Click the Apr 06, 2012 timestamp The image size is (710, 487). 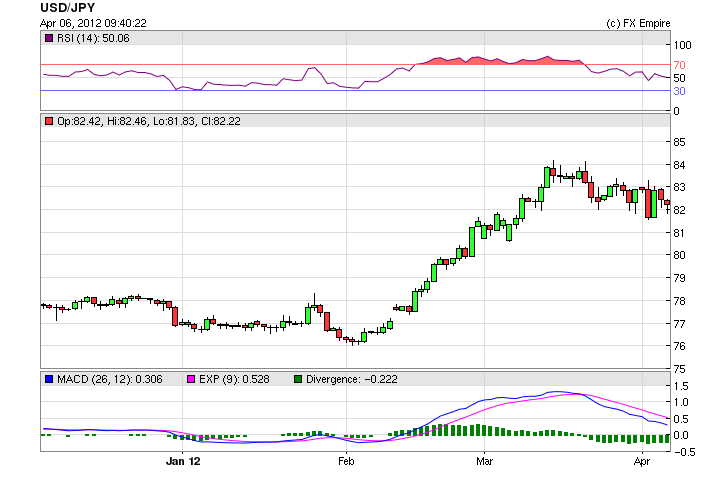tap(94, 23)
